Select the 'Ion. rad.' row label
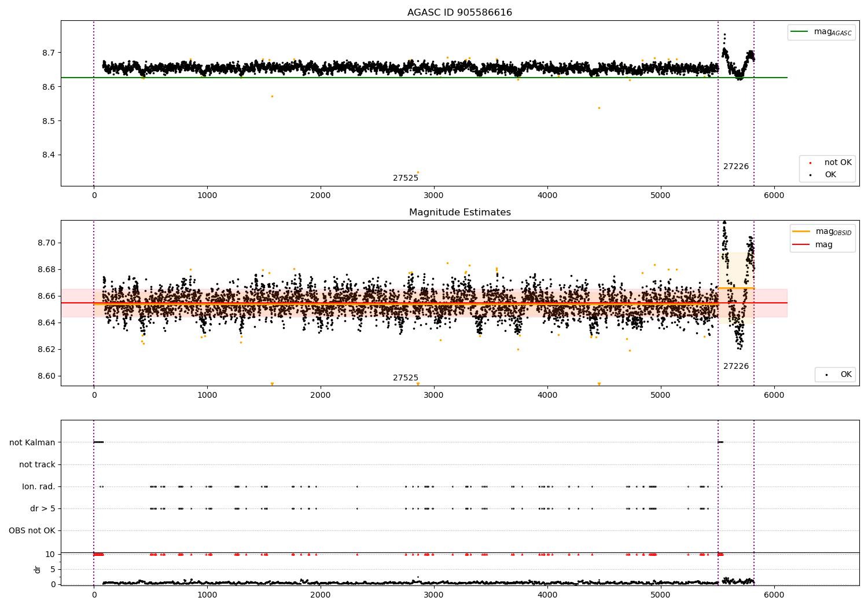This screenshot has width=868, height=608. pyautogui.click(x=39, y=486)
